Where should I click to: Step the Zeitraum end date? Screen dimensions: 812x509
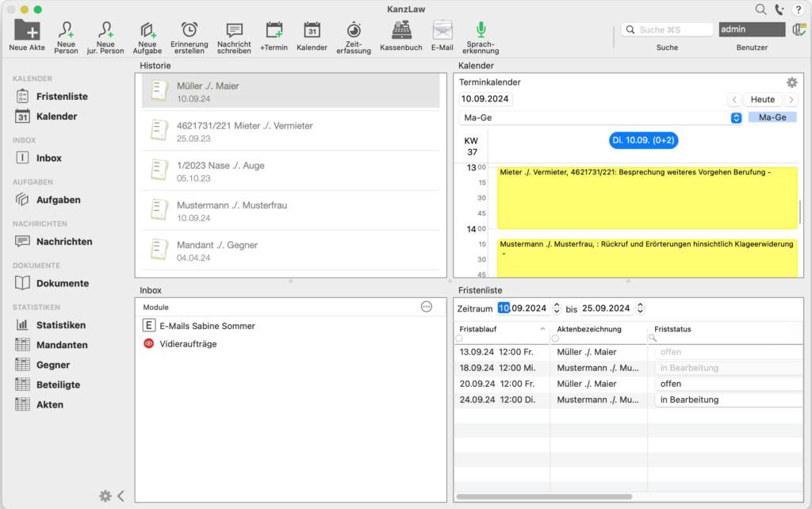641,308
